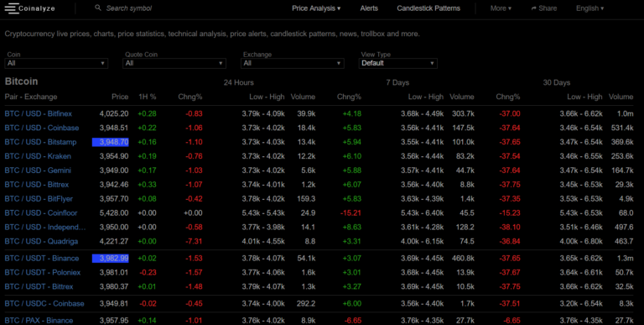Open the hamburger menu icon

[x=12, y=8]
